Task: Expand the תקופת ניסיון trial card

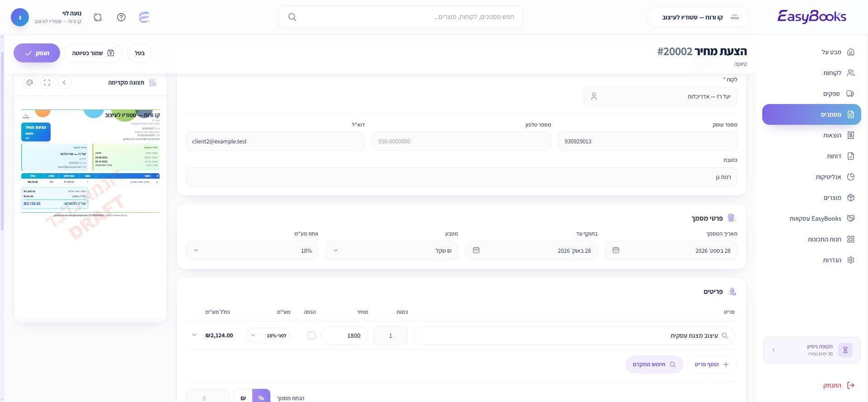Action: pyautogui.click(x=811, y=350)
